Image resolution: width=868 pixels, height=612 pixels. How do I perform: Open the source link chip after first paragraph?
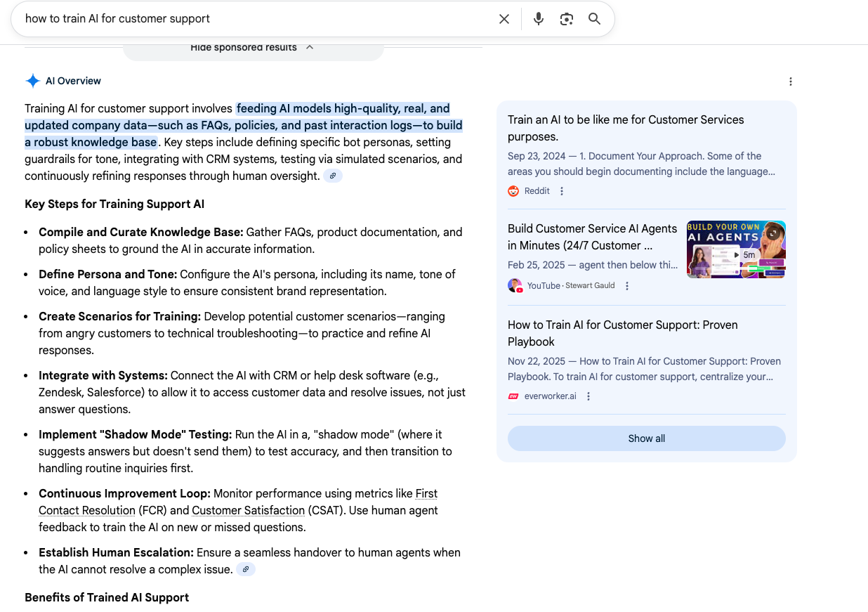pyautogui.click(x=333, y=176)
